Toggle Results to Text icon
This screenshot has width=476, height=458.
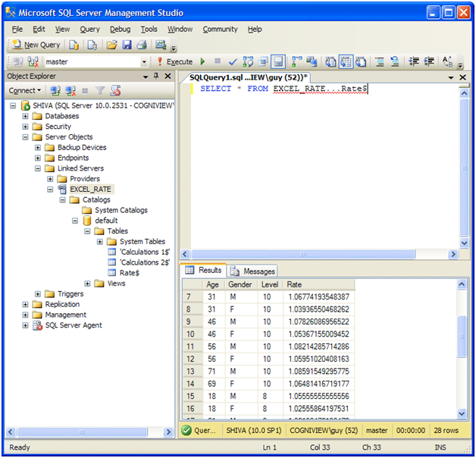click(x=330, y=61)
